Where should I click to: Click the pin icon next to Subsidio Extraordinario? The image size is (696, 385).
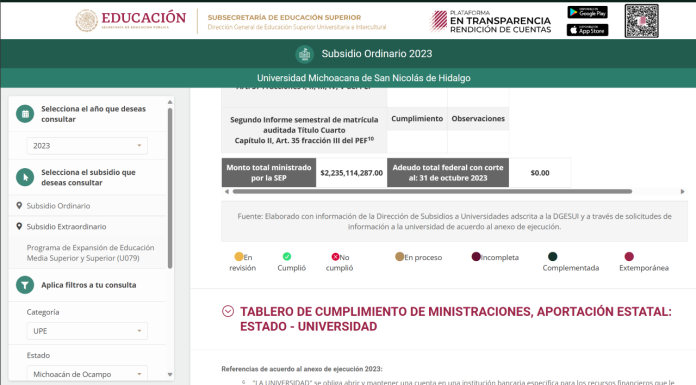[19, 226]
